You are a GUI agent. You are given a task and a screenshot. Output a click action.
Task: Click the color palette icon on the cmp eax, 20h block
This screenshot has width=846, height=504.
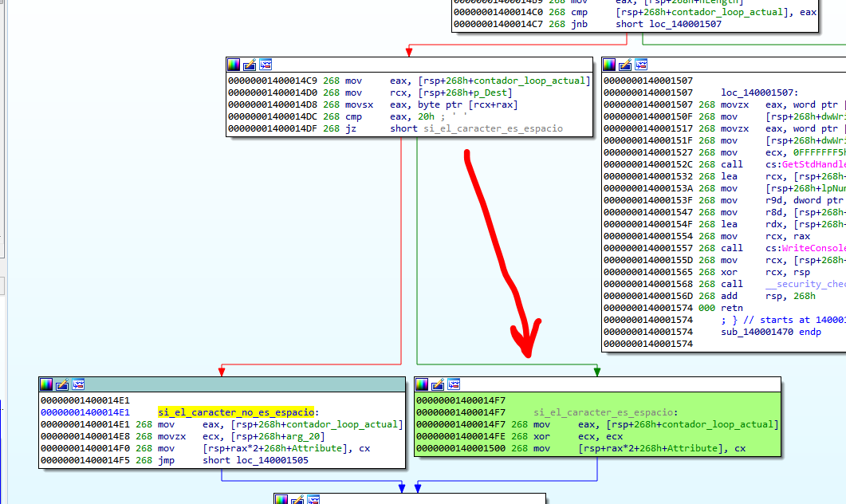pos(234,65)
